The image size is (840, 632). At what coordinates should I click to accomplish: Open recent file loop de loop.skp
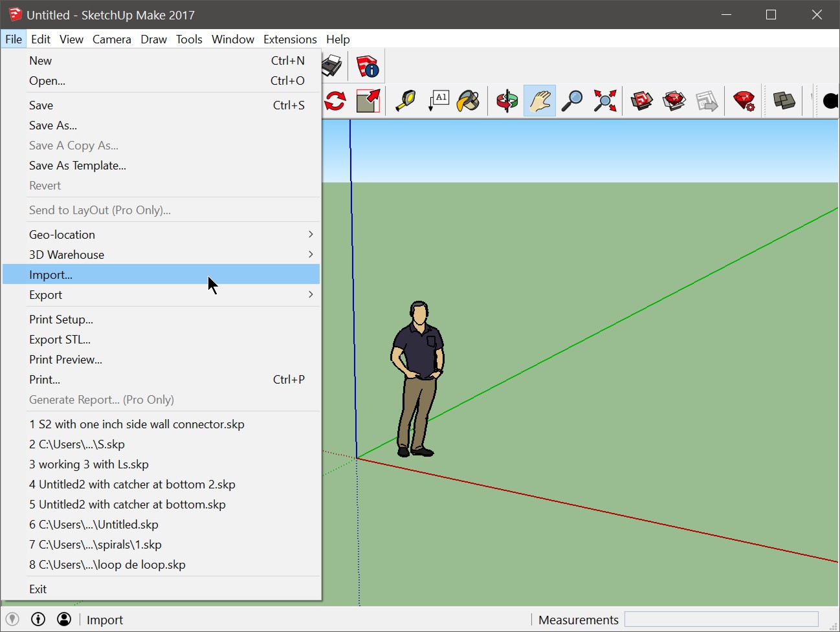tap(161, 564)
